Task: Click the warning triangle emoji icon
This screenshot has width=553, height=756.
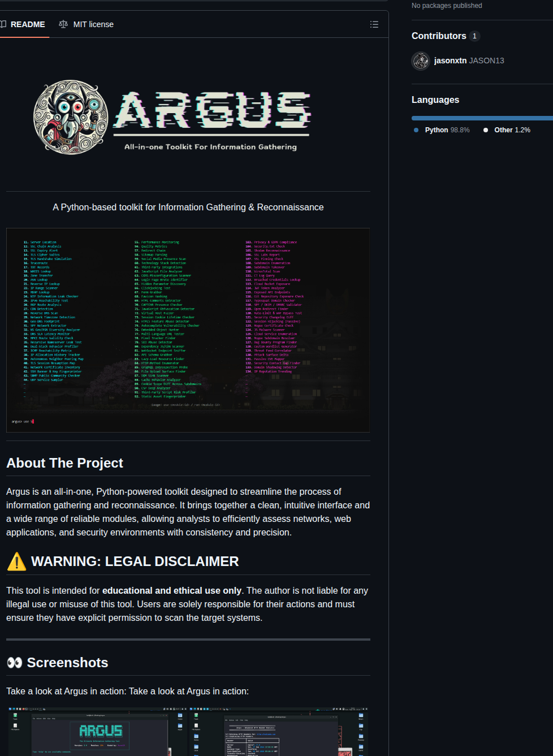Action: (x=17, y=561)
